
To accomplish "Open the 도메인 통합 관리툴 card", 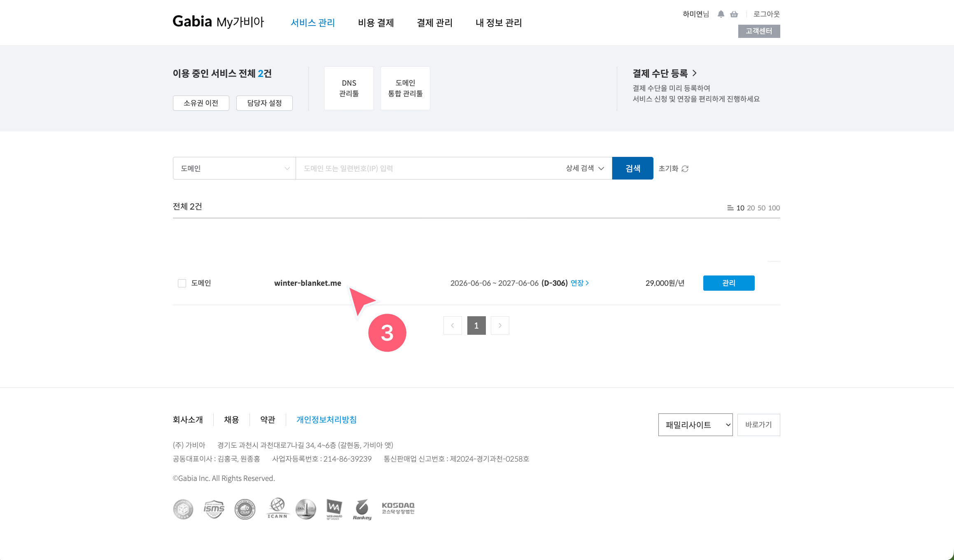I will point(405,88).
